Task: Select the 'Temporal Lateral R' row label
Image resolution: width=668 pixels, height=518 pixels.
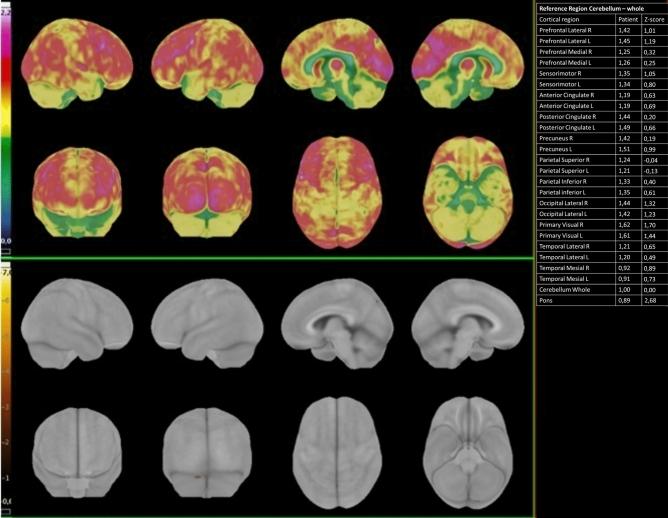Action: click(x=564, y=246)
